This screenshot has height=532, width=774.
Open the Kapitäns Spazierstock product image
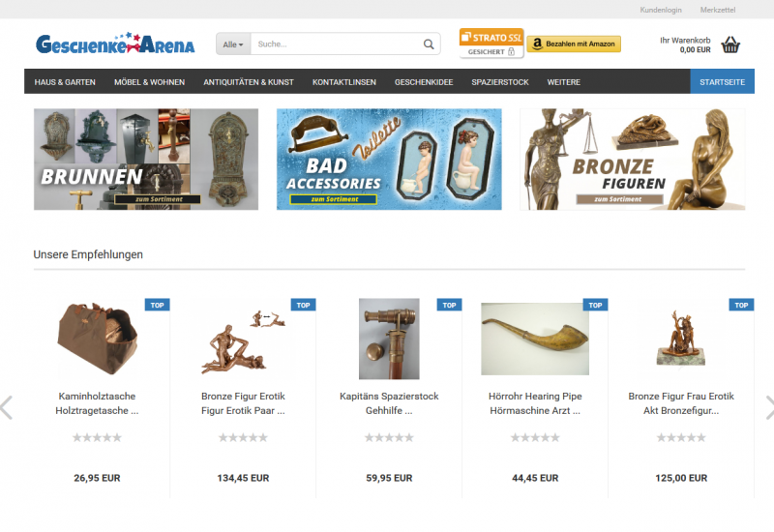tap(389, 339)
